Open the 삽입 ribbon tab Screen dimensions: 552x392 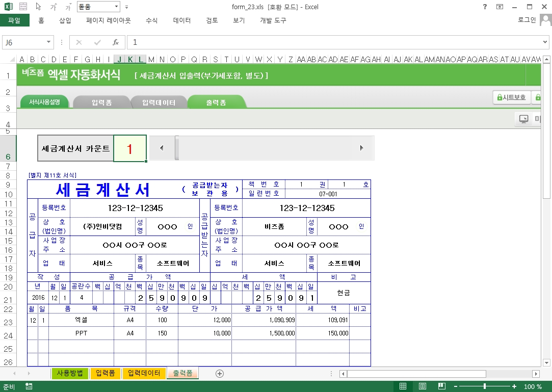click(65, 20)
